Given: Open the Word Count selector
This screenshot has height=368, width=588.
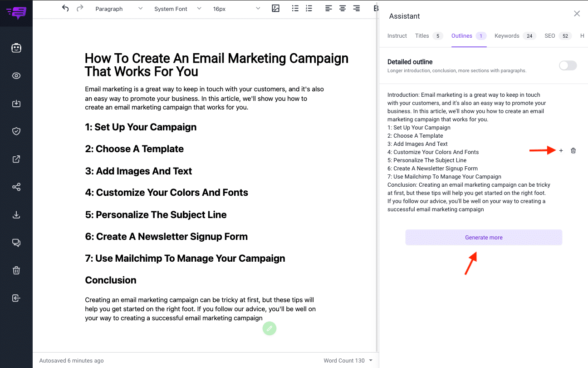Looking at the screenshot, I should tap(348, 360).
